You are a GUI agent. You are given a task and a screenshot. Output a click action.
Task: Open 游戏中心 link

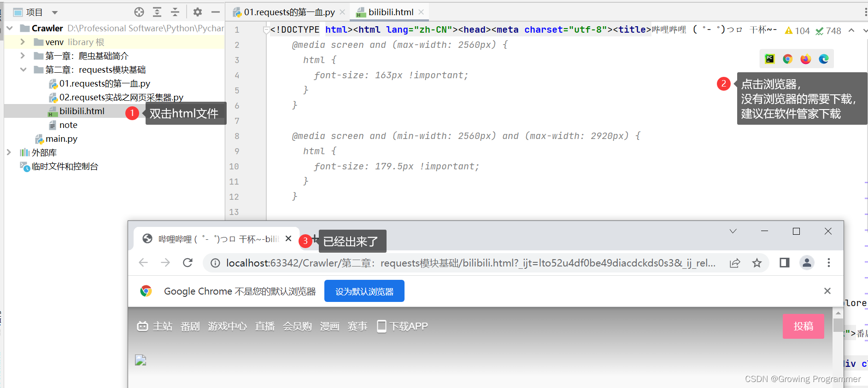pyautogui.click(x=227, y=326)
